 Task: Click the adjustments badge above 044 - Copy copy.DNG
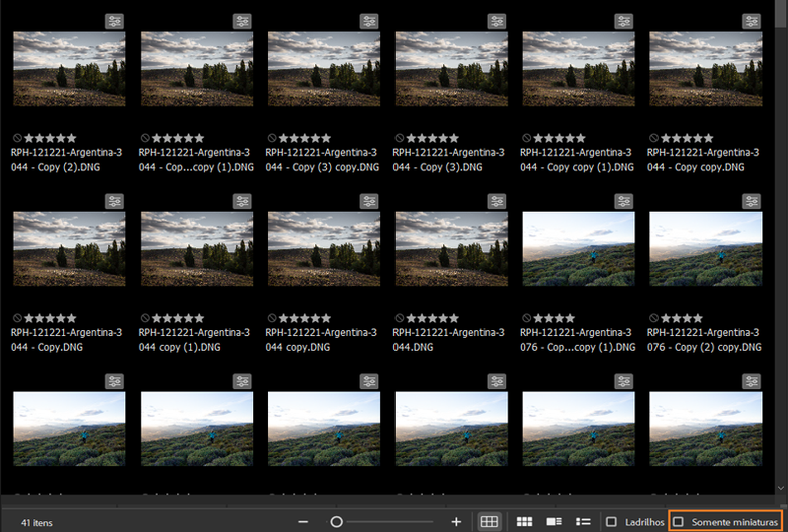coord(752,21)
